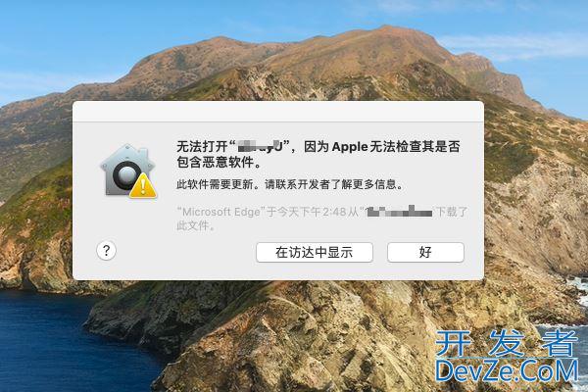This screenshot has width=588, height=392.
Task: Choose the 在访达中显示 button
Action: [315, 252]
